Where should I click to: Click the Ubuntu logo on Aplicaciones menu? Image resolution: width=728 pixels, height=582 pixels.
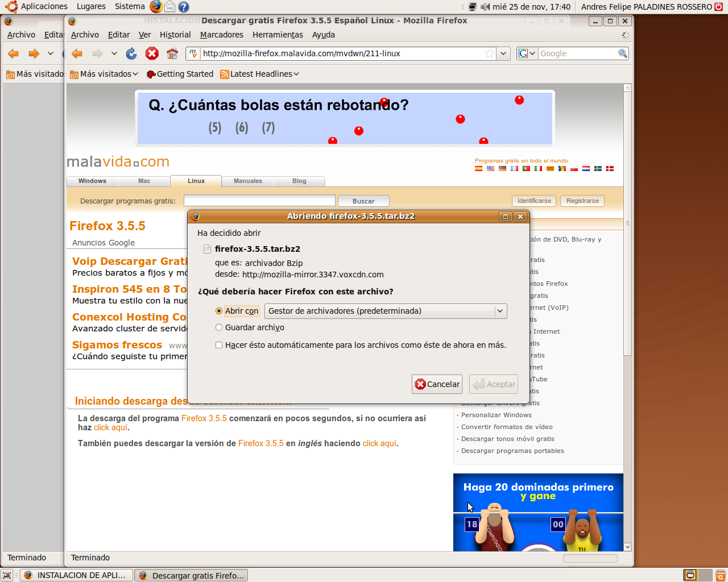click(x=11, y=7)
